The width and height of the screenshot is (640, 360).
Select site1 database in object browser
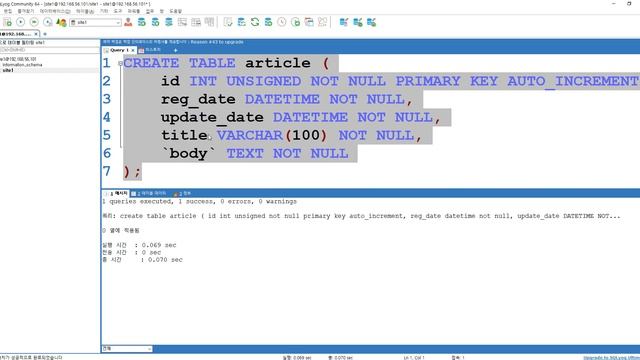(x=8, y=71)
